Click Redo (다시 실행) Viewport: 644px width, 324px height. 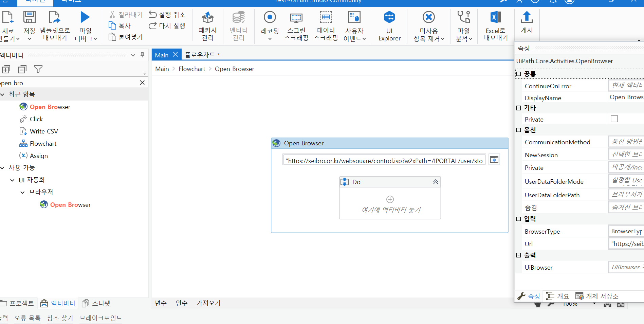(167, 25)
